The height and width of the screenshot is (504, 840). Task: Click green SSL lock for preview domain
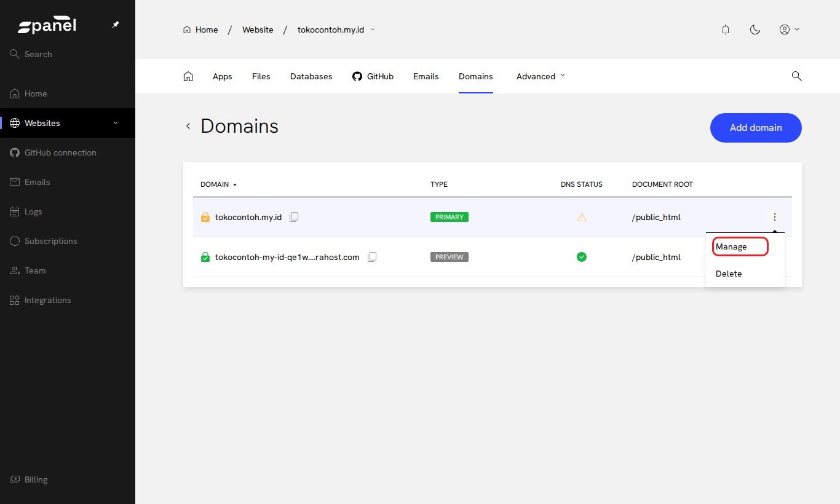tap(205, 257)
